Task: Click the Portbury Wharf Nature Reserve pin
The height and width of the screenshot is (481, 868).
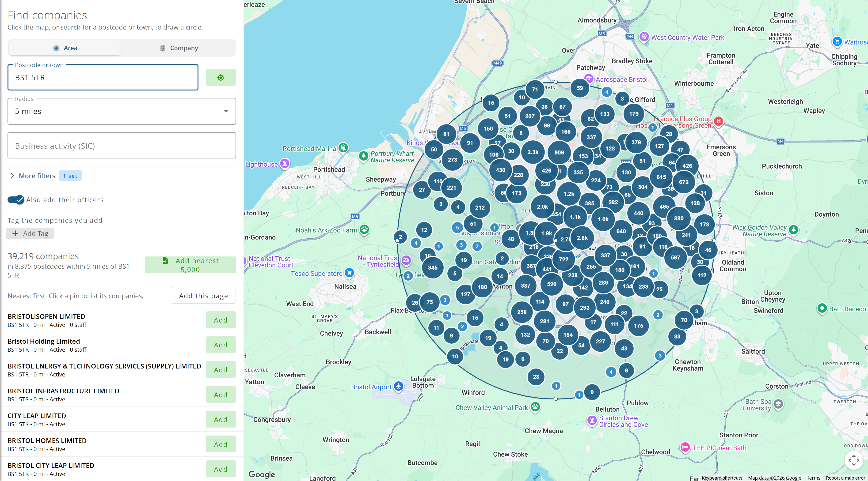Action: [x=363, y=156]
